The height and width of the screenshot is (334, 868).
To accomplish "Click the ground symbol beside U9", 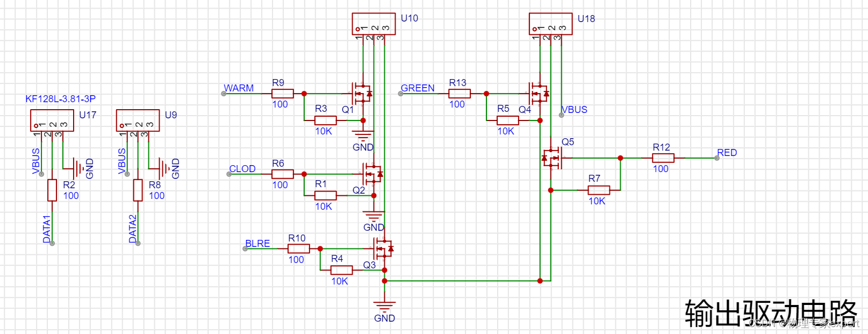I will [163, 169].
